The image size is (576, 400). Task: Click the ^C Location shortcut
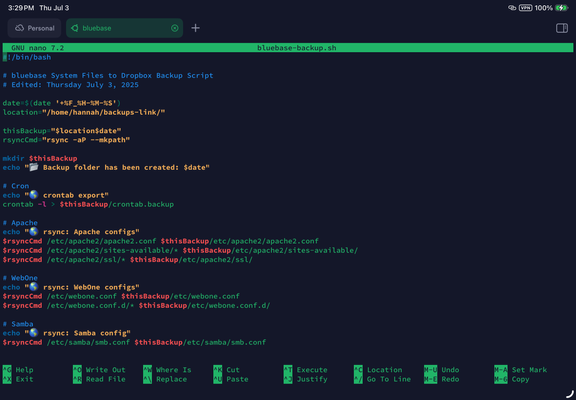(x=378, y=370)
